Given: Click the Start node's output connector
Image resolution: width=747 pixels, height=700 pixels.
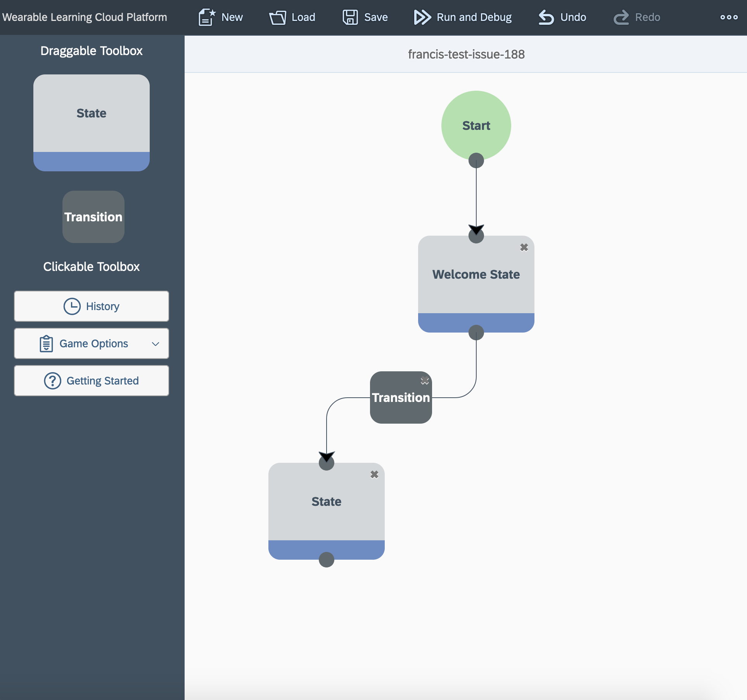Looking at the screenshot, I should click(x=476, y=160).
